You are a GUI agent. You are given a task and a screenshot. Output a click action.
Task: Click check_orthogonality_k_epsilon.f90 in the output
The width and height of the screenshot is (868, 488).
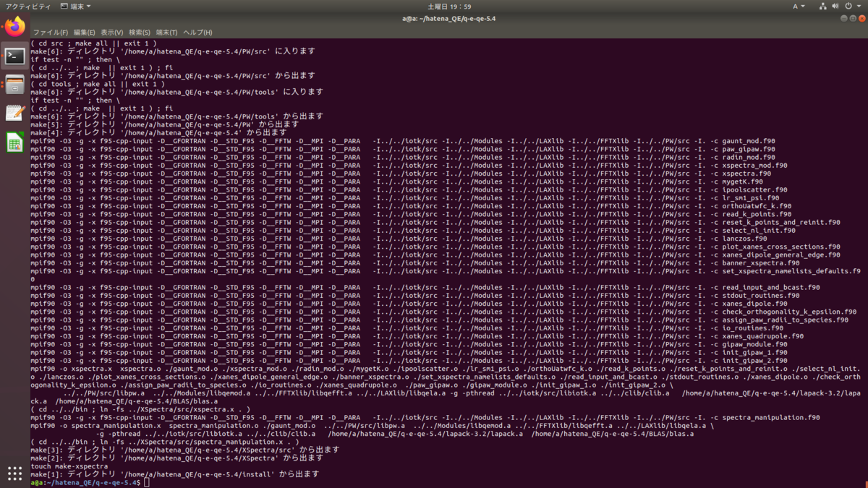click(789, 312)
